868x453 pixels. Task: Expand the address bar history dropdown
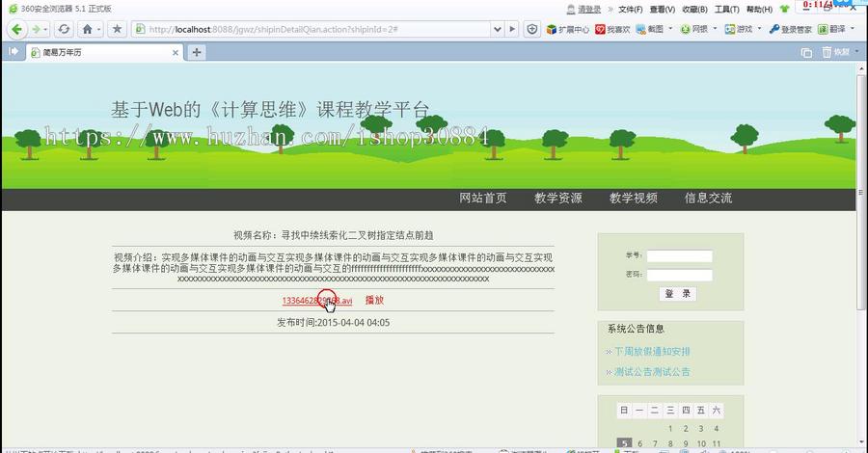(497, 29)
